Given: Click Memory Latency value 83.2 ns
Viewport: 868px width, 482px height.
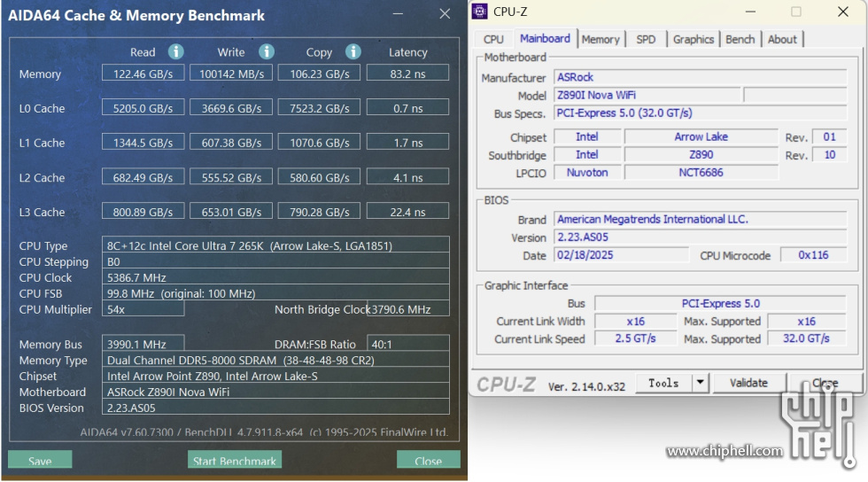Looking at the screenshot, I should tap(408, 74).
